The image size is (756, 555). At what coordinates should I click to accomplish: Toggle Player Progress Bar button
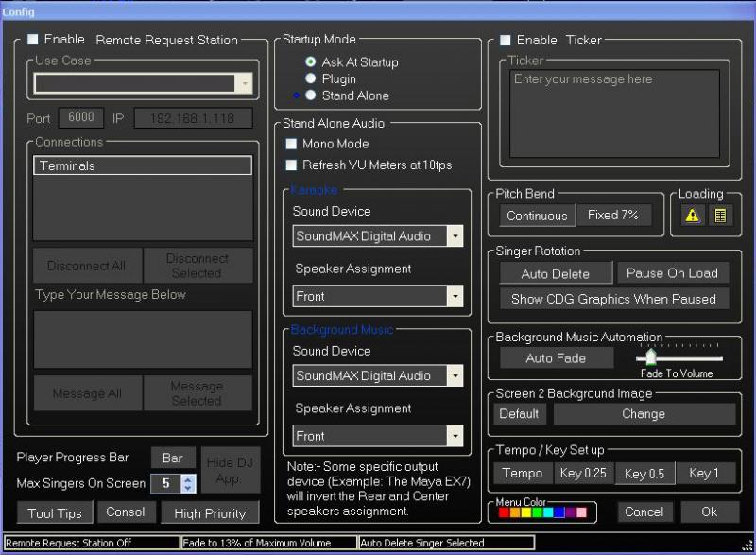click(173, 458)
